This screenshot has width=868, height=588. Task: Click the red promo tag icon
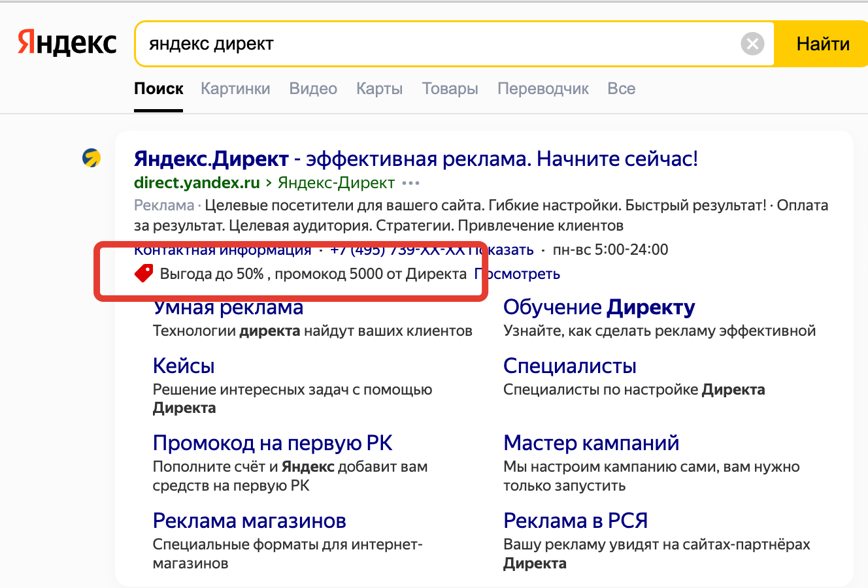[144, 273]
